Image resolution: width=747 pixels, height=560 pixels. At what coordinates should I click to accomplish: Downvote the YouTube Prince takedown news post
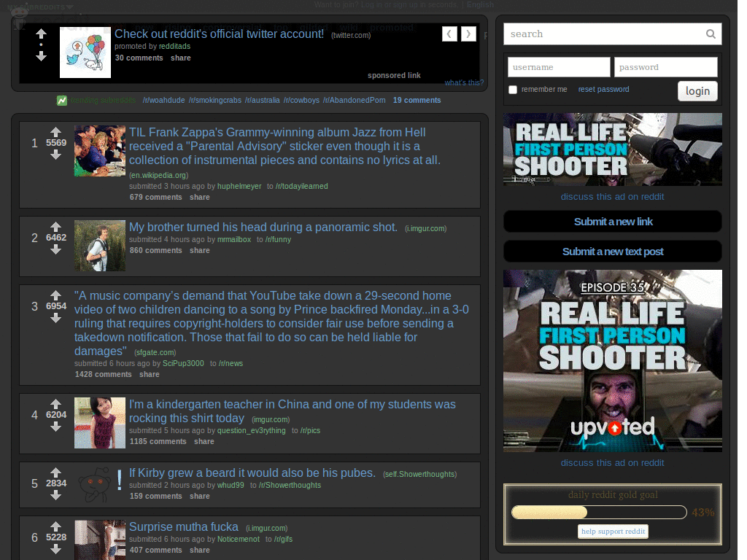coord(55,318)
